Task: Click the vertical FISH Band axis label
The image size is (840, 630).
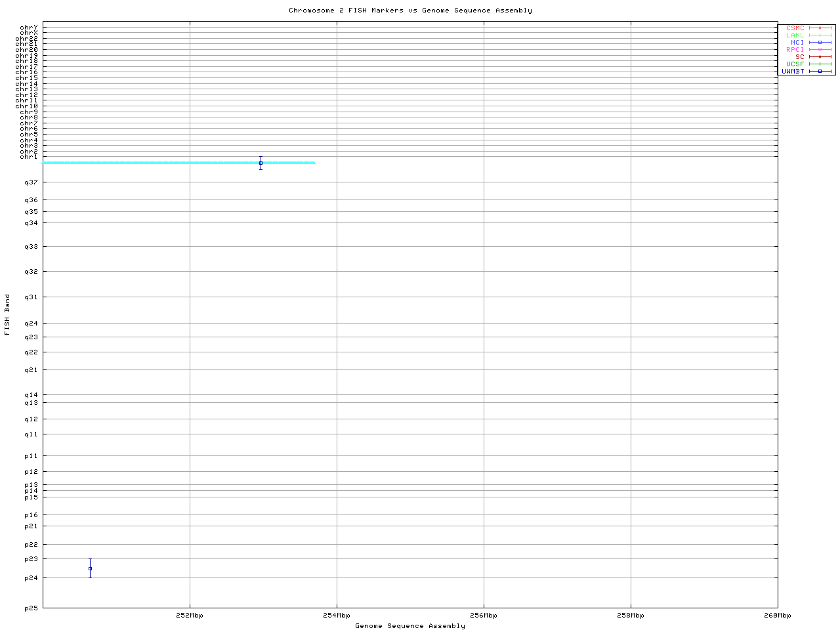Action: 7,315
